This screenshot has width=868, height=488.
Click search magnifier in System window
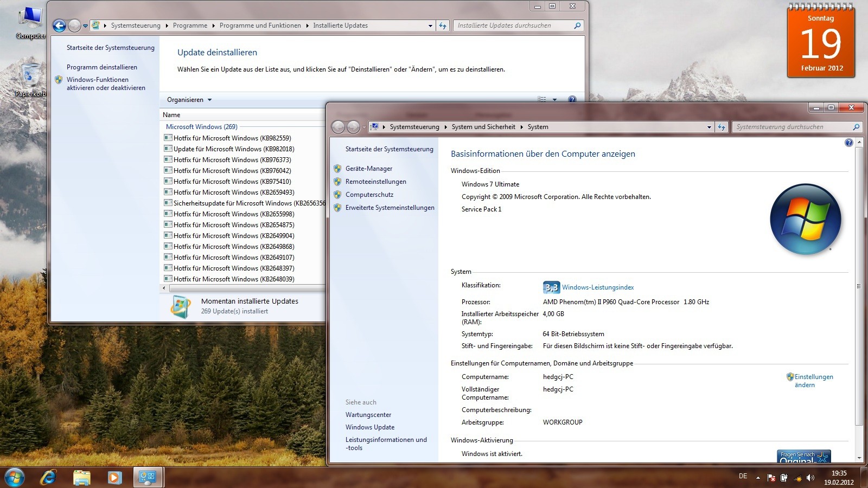856,127
